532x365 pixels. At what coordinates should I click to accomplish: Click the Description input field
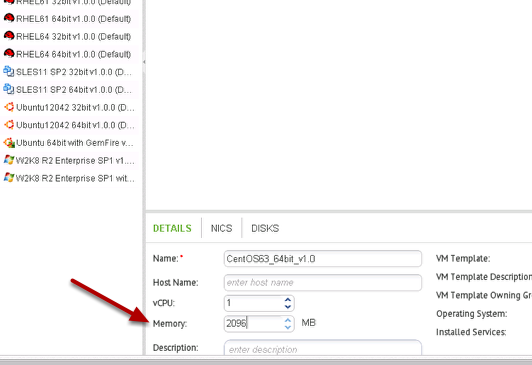coord(323,348)
